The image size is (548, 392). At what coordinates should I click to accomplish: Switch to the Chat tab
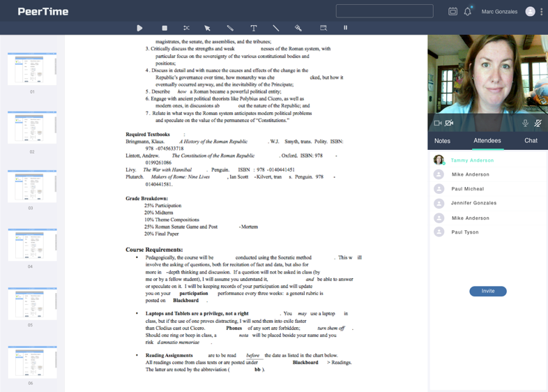pos(531,141)
